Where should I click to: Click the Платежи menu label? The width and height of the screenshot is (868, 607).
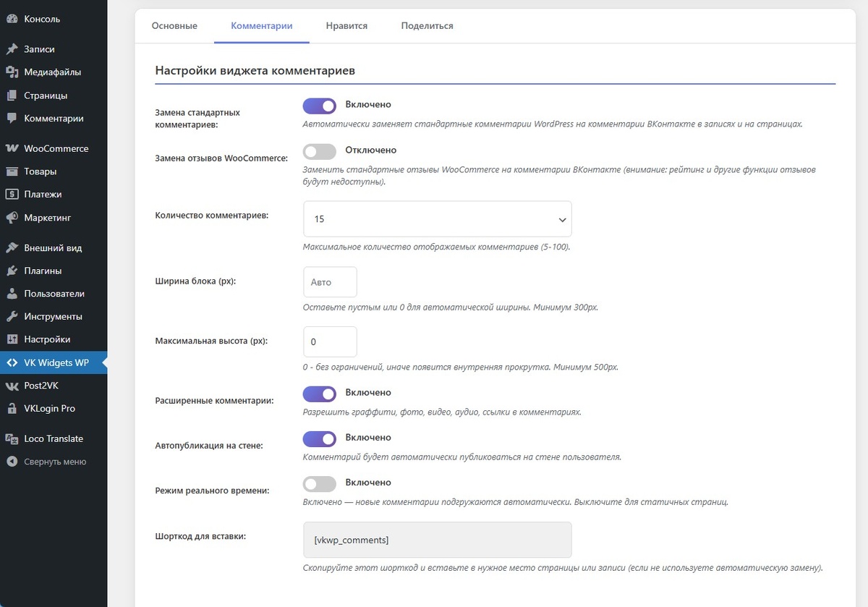click(43, 194)
